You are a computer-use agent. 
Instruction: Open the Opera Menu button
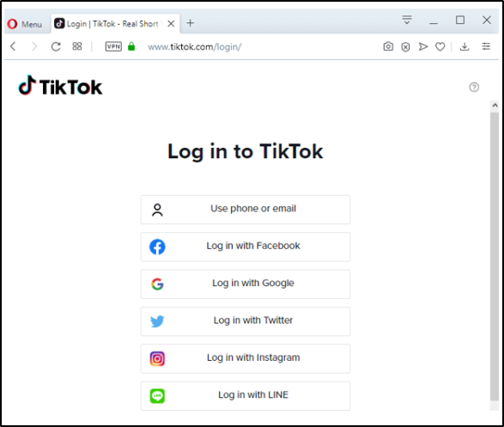tap(25, 24)
